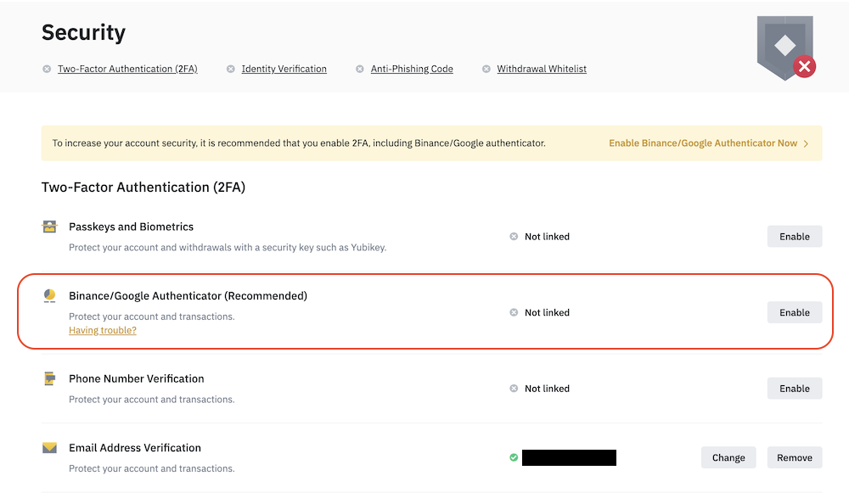Click the banner text recommending 2FA
Viewport: 849px width, 504px height.
(x=299, y=143)
